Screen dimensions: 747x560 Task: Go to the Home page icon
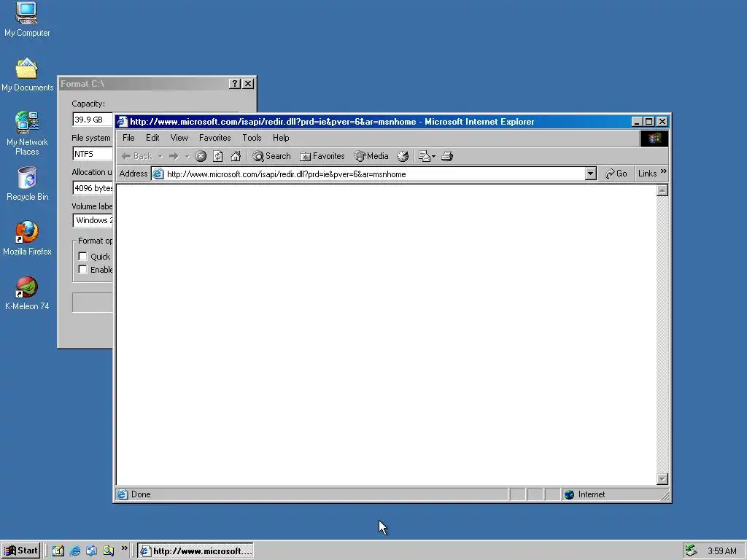[x=236, y=156]
